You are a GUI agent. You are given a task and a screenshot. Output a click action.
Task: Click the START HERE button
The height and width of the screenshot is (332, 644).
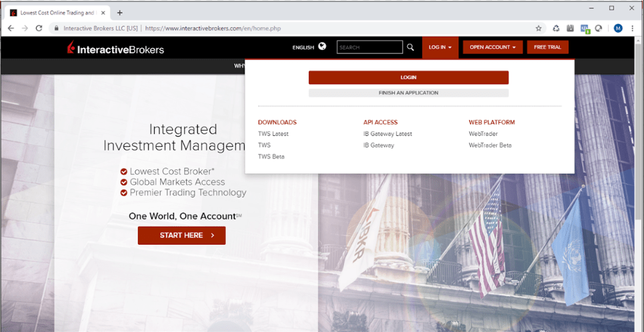(181, 235)
